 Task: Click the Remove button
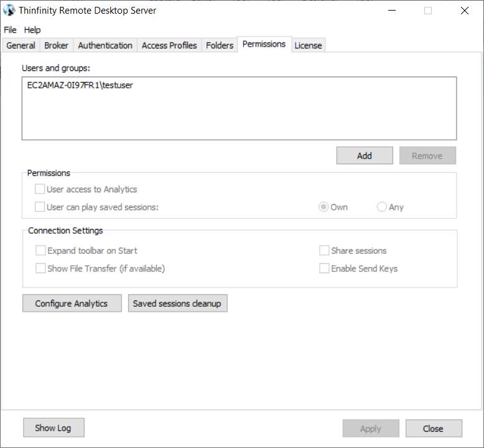[x=427, y=156]
